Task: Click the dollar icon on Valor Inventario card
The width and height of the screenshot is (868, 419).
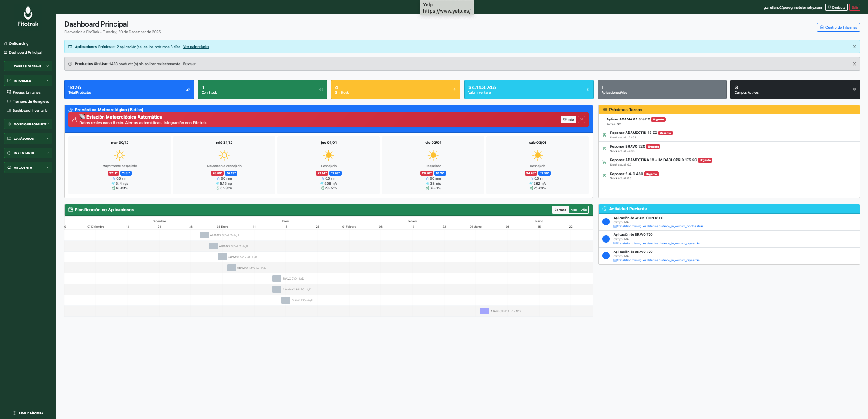Action: pyautogui.click(x=588, y=90)
